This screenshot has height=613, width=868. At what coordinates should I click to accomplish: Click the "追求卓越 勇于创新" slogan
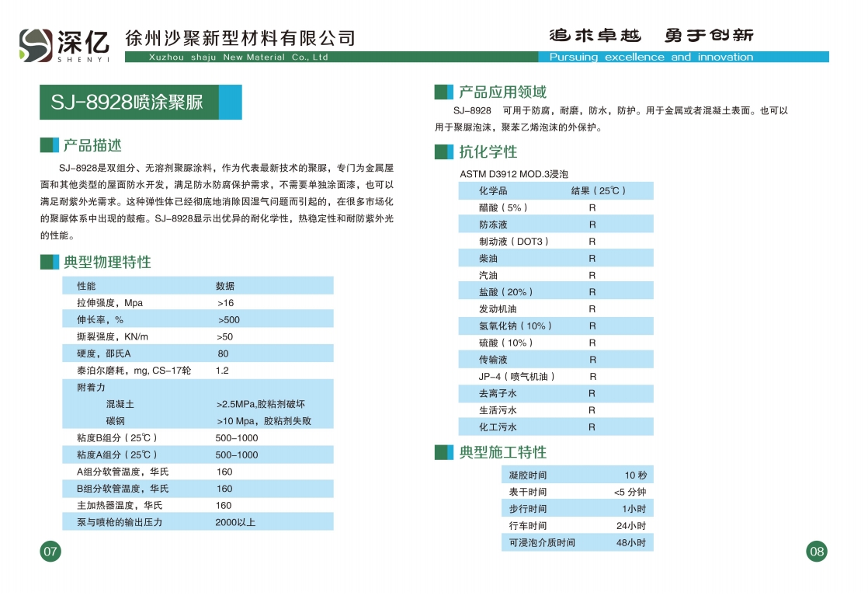[x=651, y=36]
